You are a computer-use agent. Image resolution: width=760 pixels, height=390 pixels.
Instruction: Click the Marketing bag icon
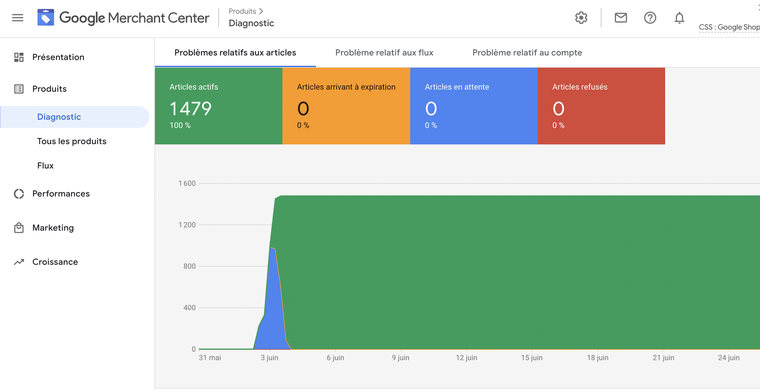click(19, 228)
